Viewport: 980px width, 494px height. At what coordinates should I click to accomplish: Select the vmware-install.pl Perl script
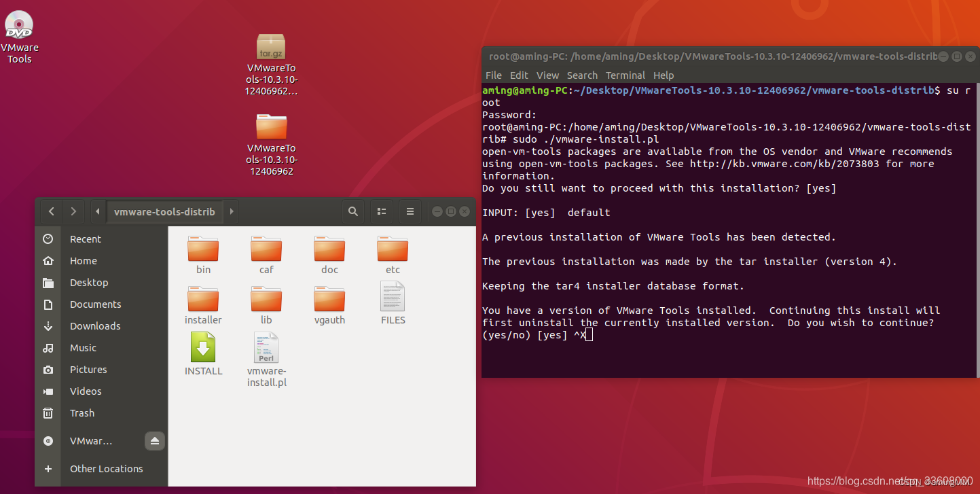pos(266,359)
